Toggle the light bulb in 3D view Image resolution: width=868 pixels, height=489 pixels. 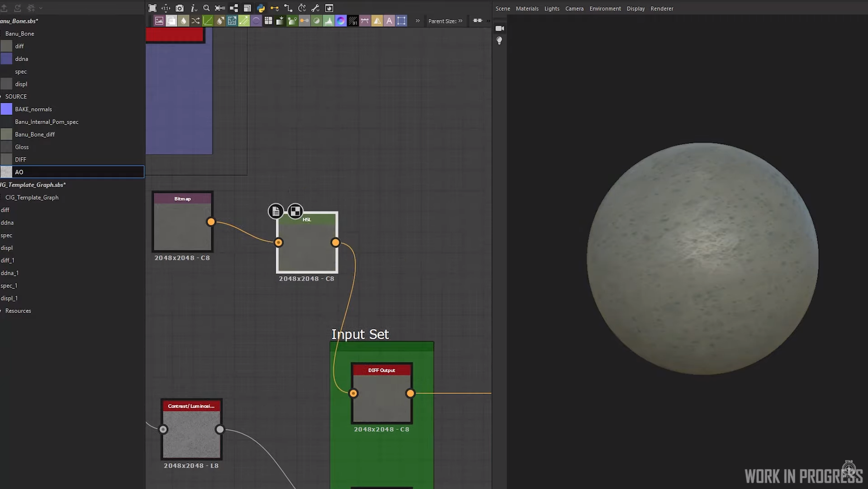(x=499, y=41)
